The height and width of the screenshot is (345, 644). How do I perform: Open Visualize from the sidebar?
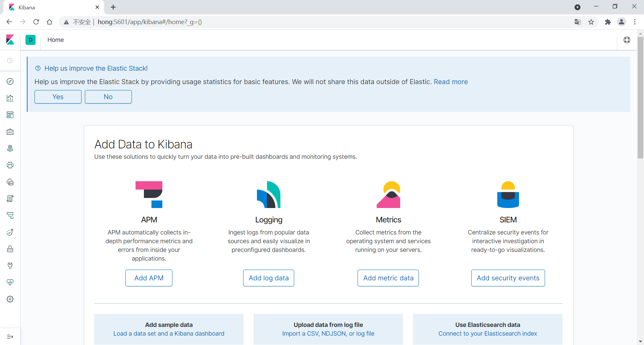click(10, 98)
